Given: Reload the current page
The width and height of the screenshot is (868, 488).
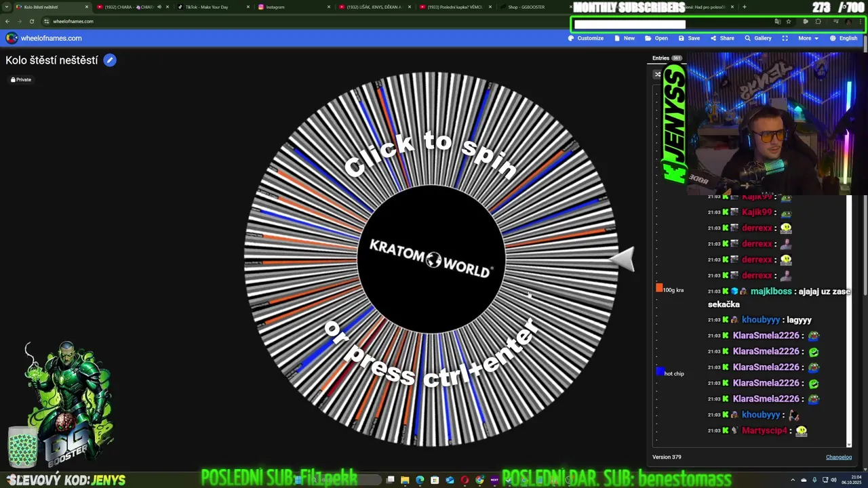Looking at the screenshot, I should point(31,21).
